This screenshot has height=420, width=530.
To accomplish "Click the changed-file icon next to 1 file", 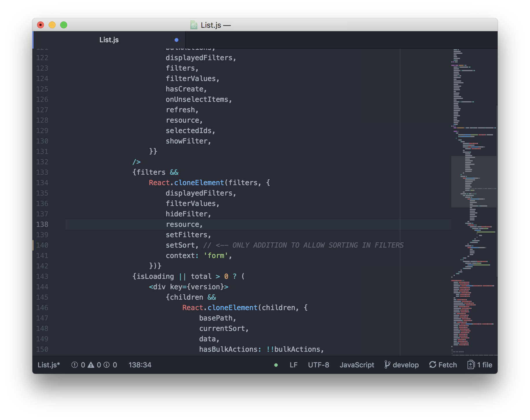I will 471,365.
